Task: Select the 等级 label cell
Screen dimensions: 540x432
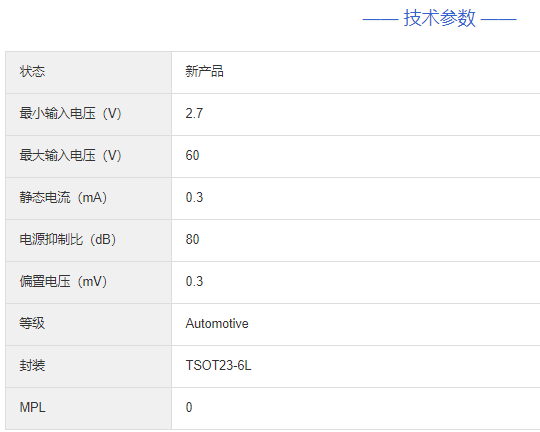Action: pyautogui.click(x=89, y=325)
